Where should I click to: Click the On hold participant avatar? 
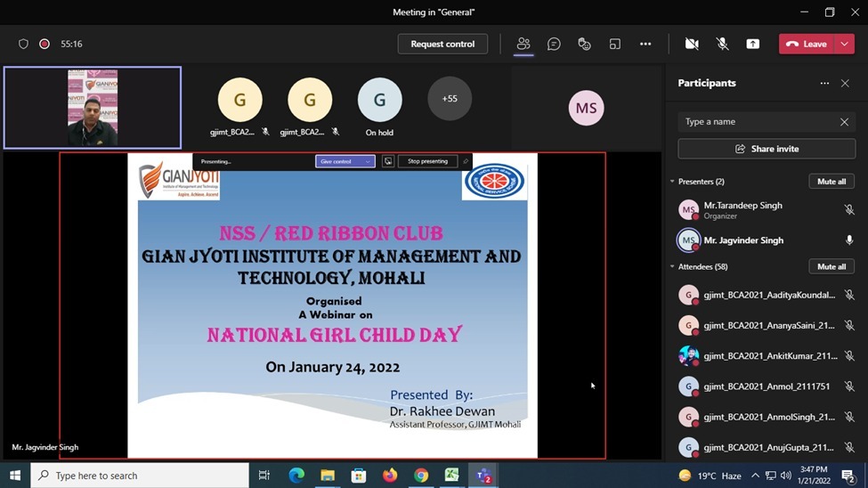379,100
